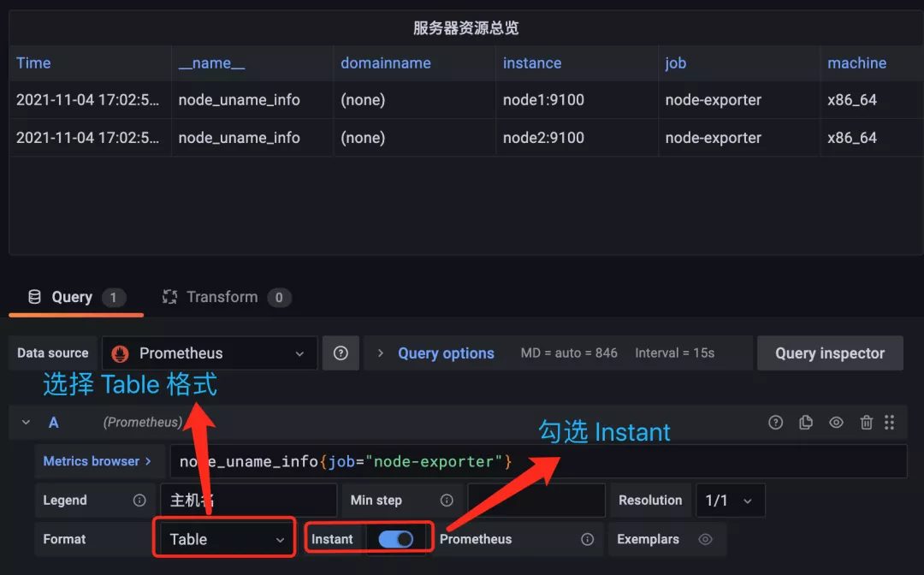This screenshot has height=575, width=924.
Task: Open the Resolution 1/1 dropdown
Action: (730, 501)
